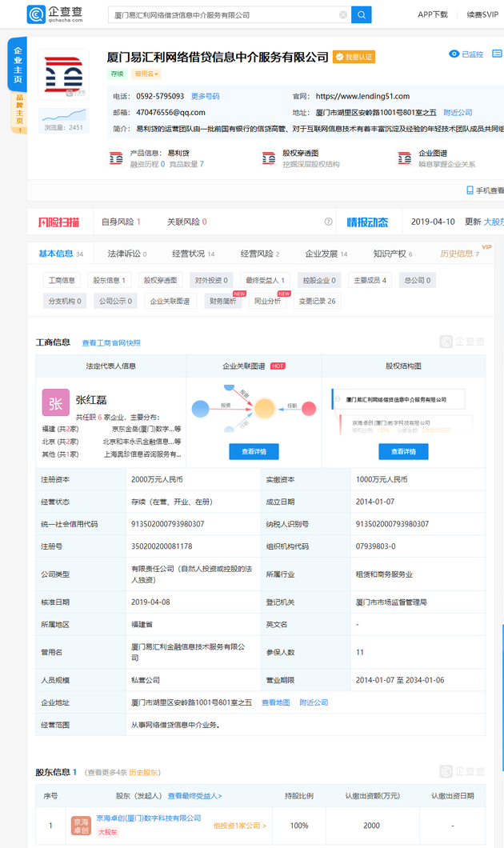Switch to the 基本信息 tab
The height and width of the screenshot is (848, 504).
61,254
